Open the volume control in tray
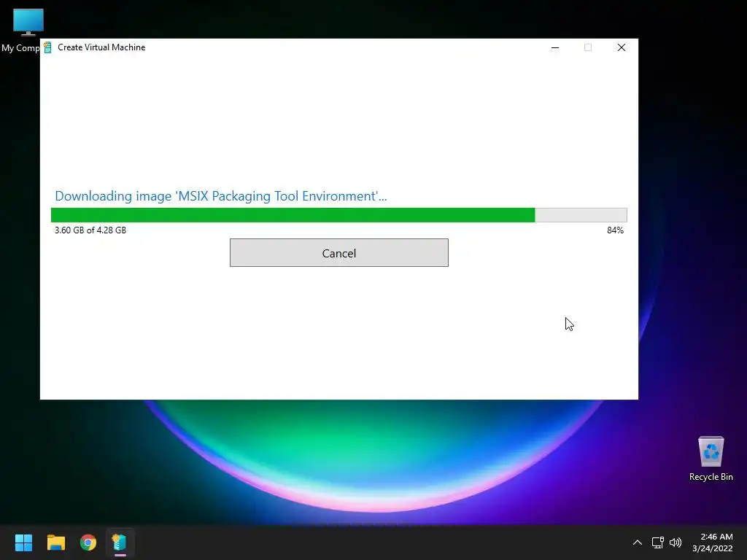The height and width of the screenshot is (560, 747). [x=676, y=542]
